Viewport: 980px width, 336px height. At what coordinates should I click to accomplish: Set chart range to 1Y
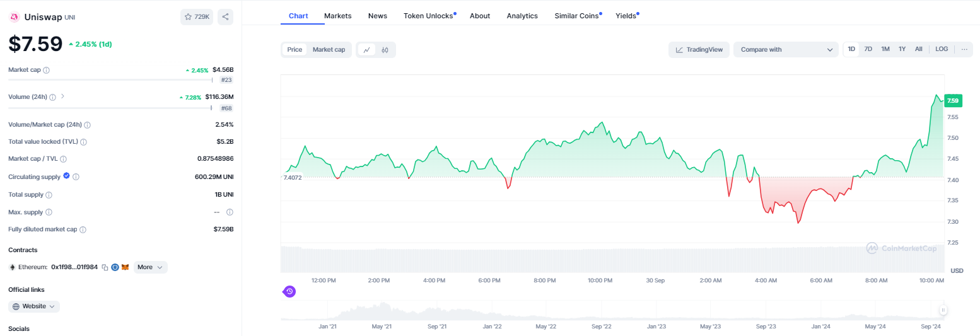pyautogui.click(x=902, y=49)
